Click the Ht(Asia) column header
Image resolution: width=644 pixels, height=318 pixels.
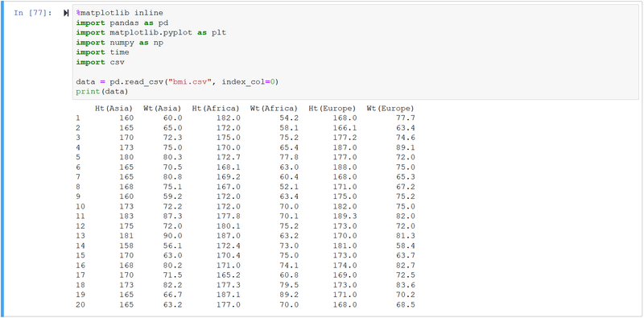tap(114, 109)
